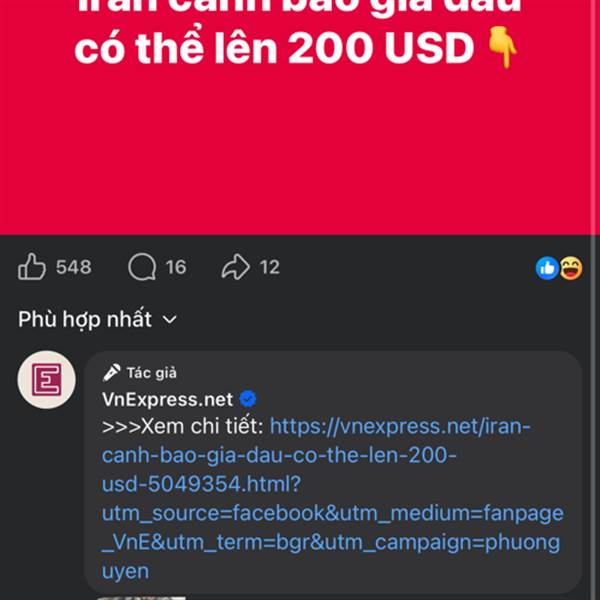The width and height of the screenshot is (600, 600).
Task: Like the post using thumbs-up icon
Action: tap(32, 267)
